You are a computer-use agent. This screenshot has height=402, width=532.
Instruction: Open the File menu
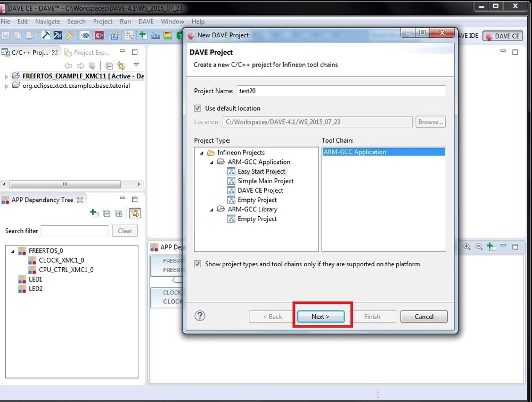(x=5, y=21)
